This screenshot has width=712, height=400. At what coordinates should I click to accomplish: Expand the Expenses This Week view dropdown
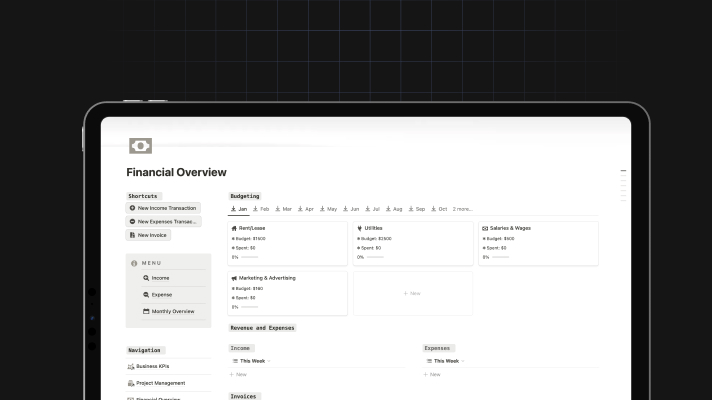(x=448, y=360)
